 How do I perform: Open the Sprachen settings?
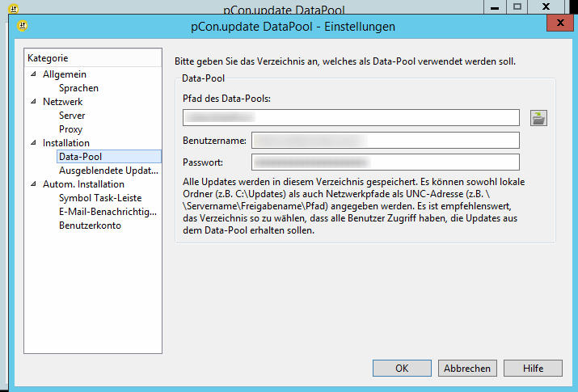coord(78,88)
